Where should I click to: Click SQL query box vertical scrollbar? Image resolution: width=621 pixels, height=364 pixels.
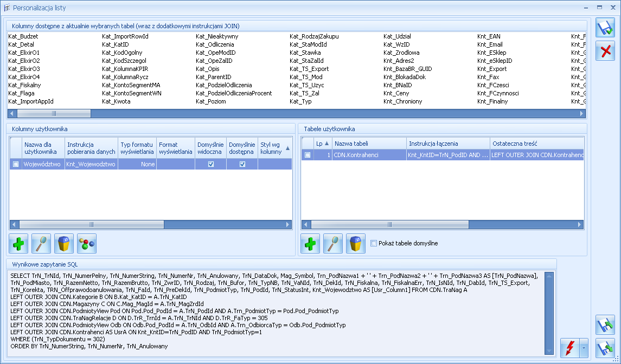click(549, 313)
